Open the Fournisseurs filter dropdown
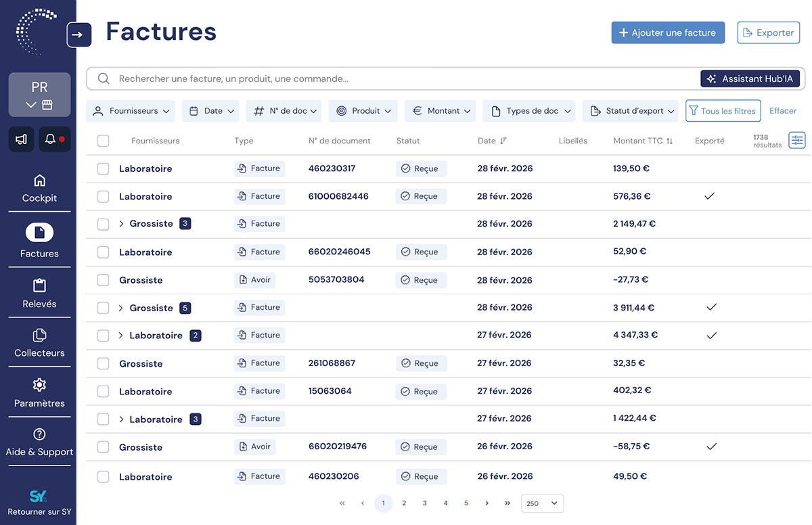Image resolution: width=812 pixels, height=525 pixels. click(x=131, y=111)
